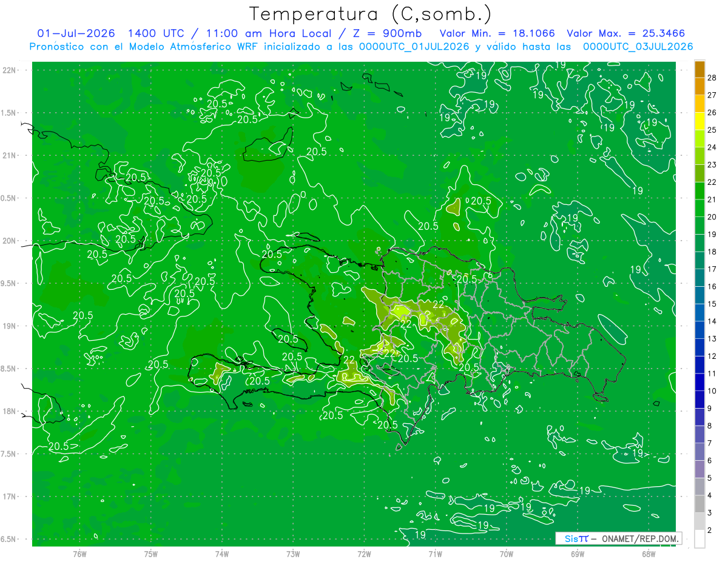Click the 22N latitude axis label
Viewport: 728px width, 562px height.
[x=10, y=70]
